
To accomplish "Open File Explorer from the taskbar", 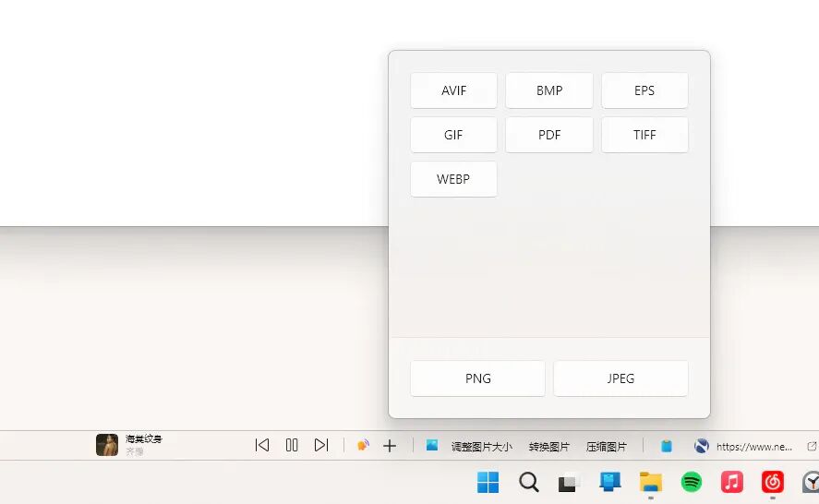I will 651,482.
